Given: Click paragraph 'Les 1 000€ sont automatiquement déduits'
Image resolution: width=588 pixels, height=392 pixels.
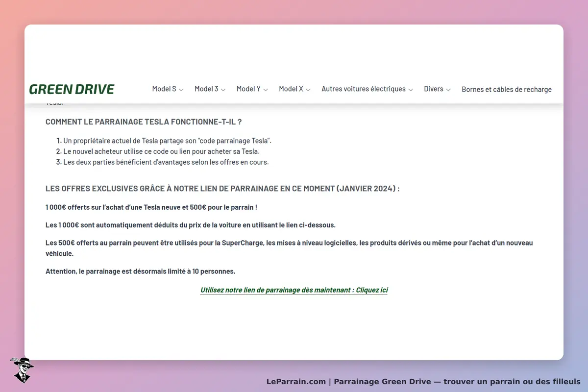Looking at the screenshot, I should 191,225.
